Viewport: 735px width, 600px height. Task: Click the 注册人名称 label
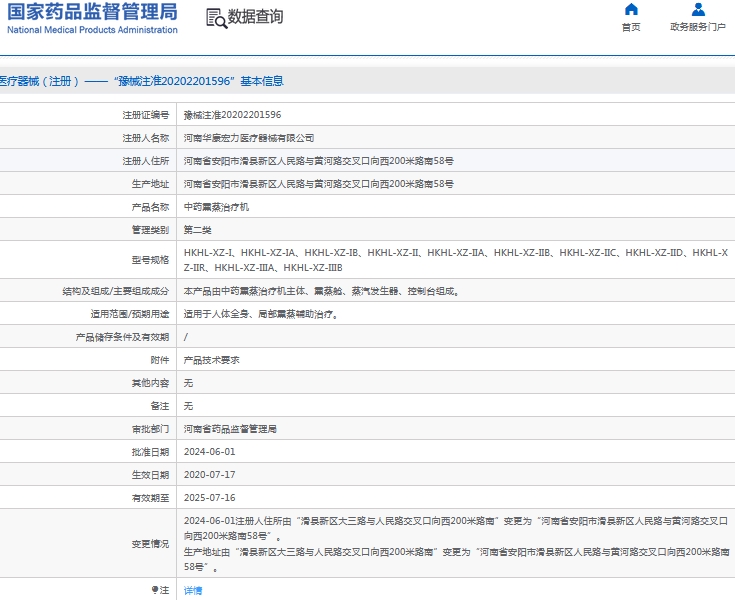click(146, 138)
